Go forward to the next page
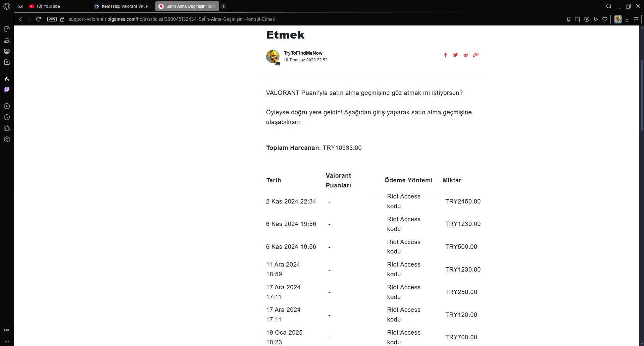Viewport: 644px width, 346px height. pyautogui.click(x=29, y=19)
